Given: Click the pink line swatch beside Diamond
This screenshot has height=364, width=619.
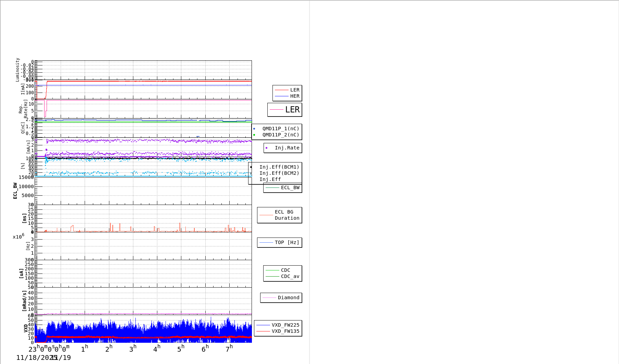Looking at the screenshot, I should [269, 298].
